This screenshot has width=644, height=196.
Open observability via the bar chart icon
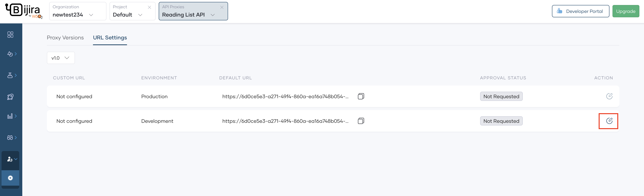tap(10, 116)
